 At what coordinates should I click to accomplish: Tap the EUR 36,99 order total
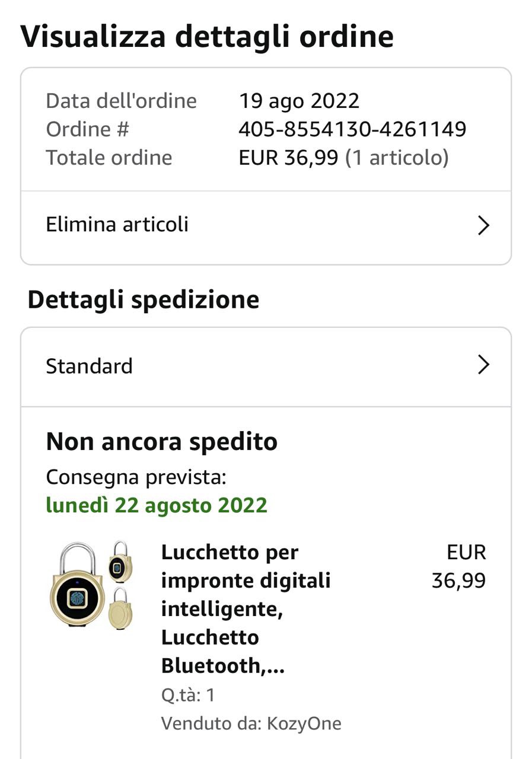(288, 157)
